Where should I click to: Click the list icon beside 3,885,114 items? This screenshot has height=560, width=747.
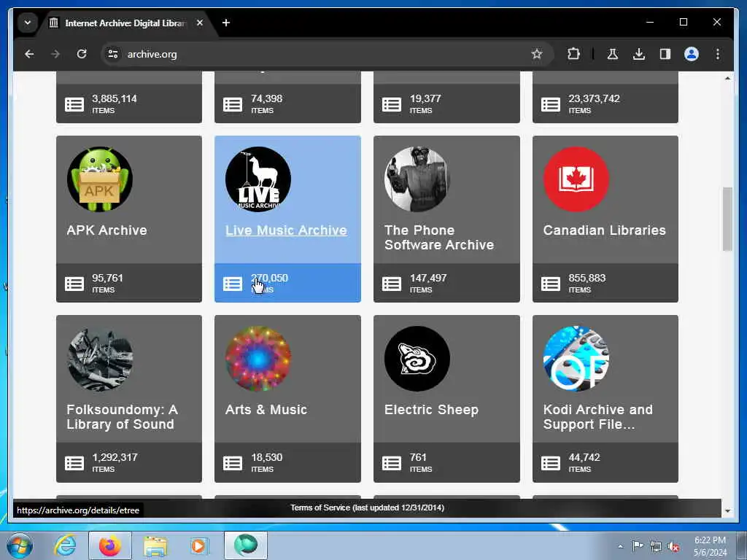tap(74, 104)
